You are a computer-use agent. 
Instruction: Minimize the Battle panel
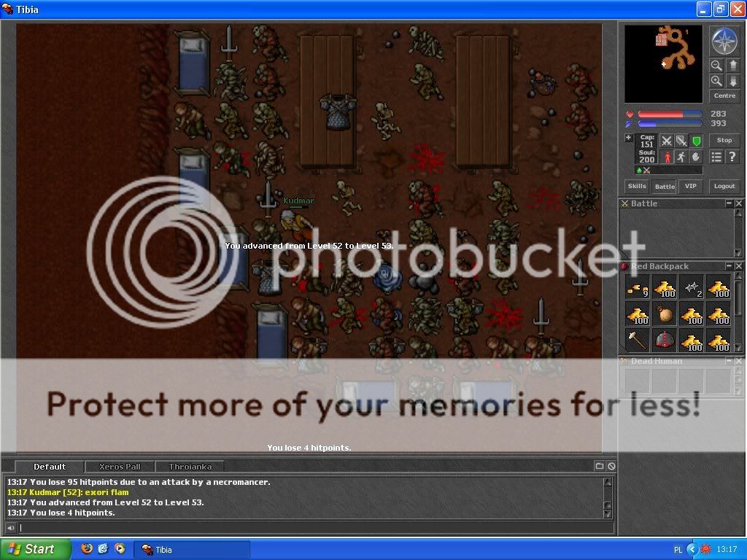point(729,203)
